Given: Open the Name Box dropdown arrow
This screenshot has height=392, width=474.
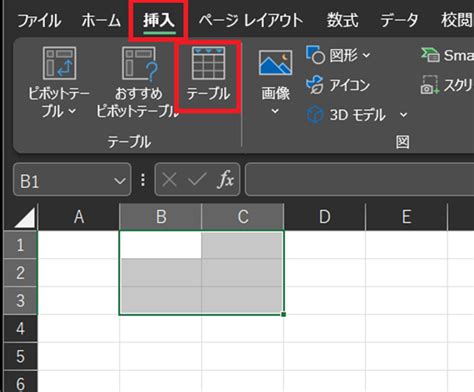Looking at the screenshot, I should click(120, 181).
